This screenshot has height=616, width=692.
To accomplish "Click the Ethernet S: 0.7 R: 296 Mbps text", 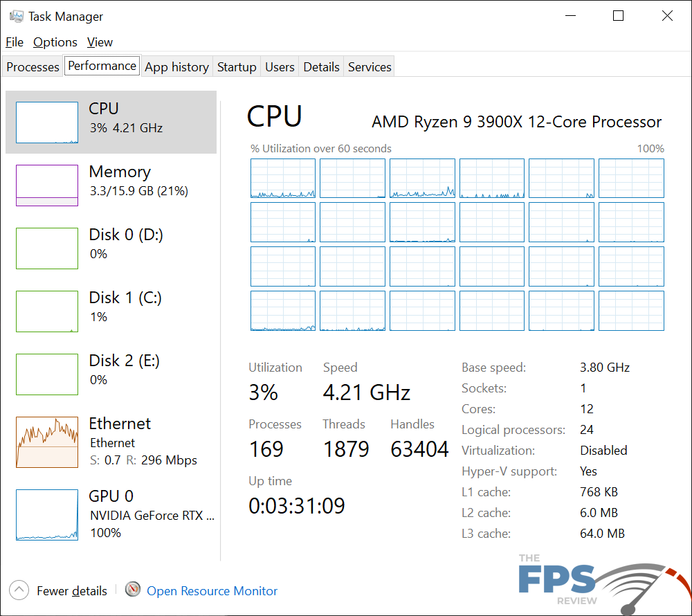I will coord(143,460).
